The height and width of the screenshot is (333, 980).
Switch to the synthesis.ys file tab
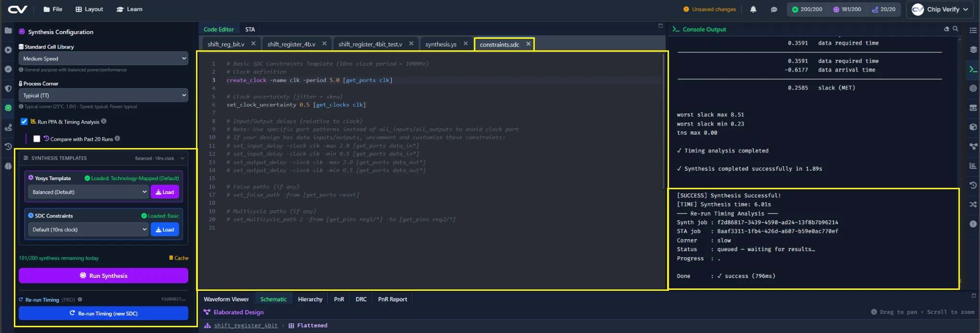point(441,44)
